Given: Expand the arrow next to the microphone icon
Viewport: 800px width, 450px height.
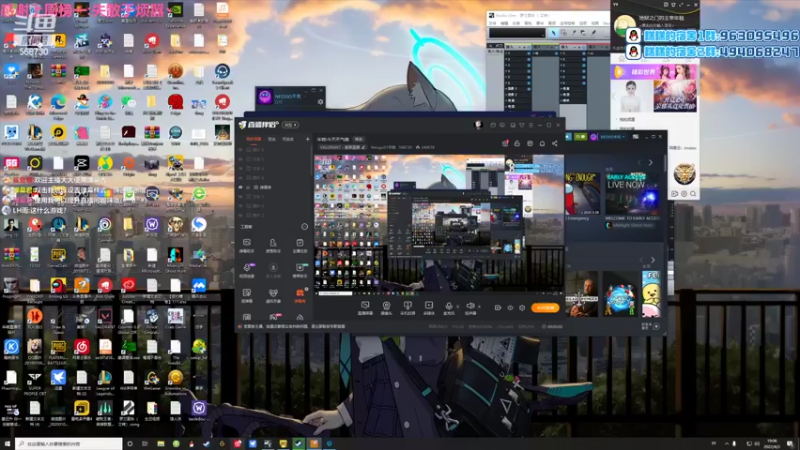Looking at the screenshot, I should coord(457,306).
